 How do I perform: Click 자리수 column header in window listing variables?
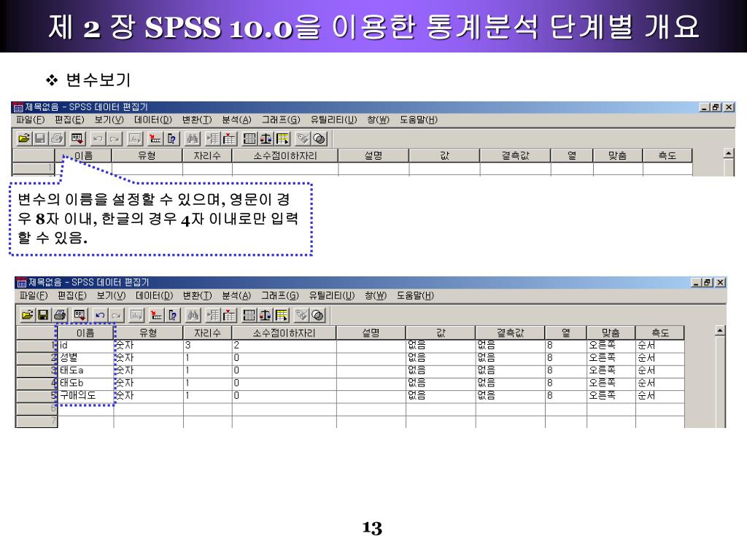click(x=207, y=332)
